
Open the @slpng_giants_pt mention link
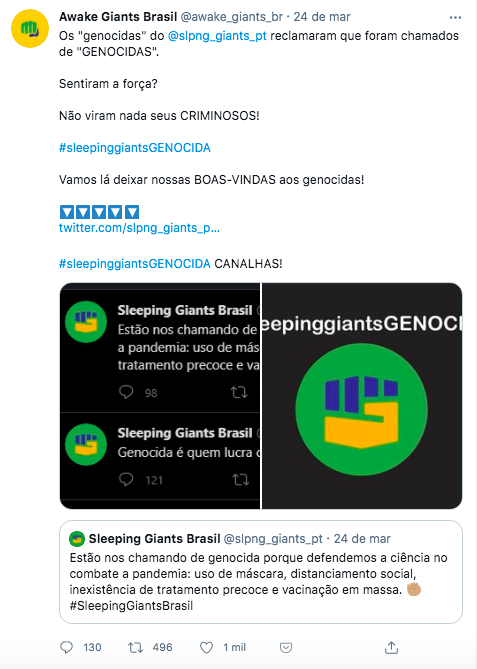click(x=217, y=36)
